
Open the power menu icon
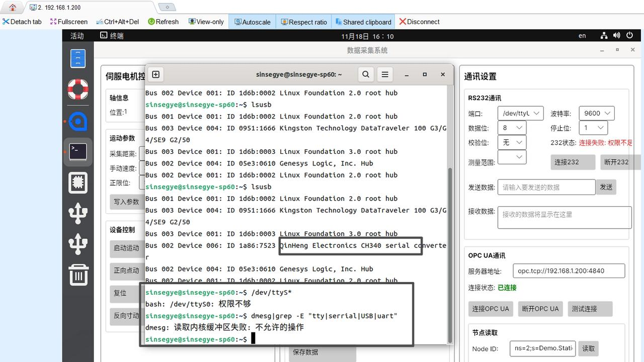point(629,36)
